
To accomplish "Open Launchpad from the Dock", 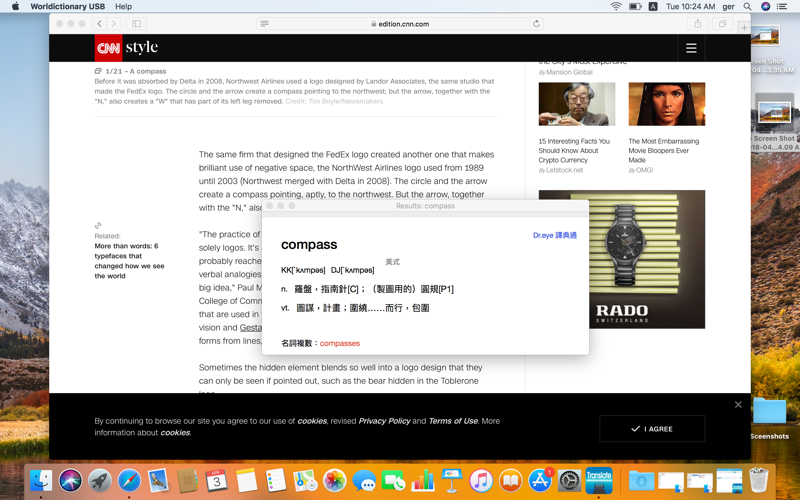I will click(100, 481).
